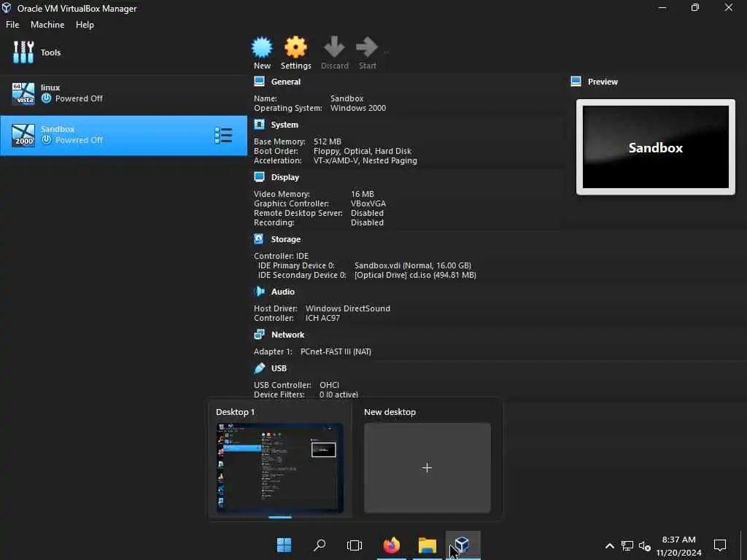Click the OHCI USB controller value
Viewport: 747px width, 560px height.
(329, 385)
